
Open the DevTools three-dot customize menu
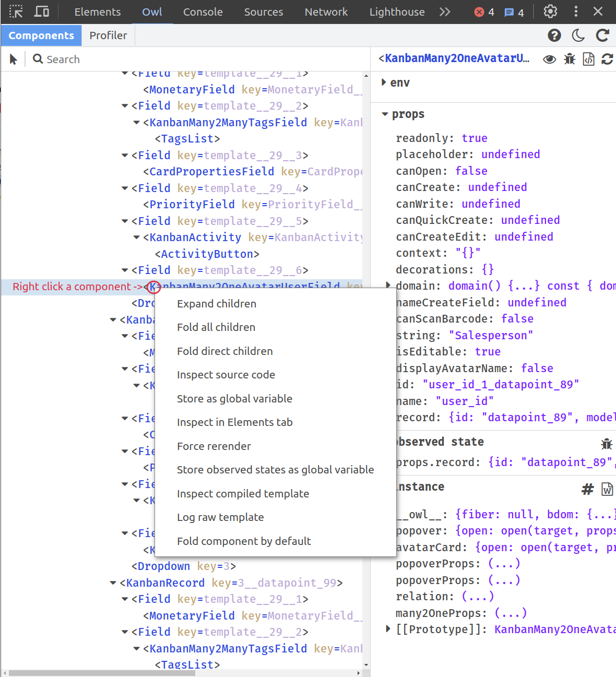click(576, 11)
